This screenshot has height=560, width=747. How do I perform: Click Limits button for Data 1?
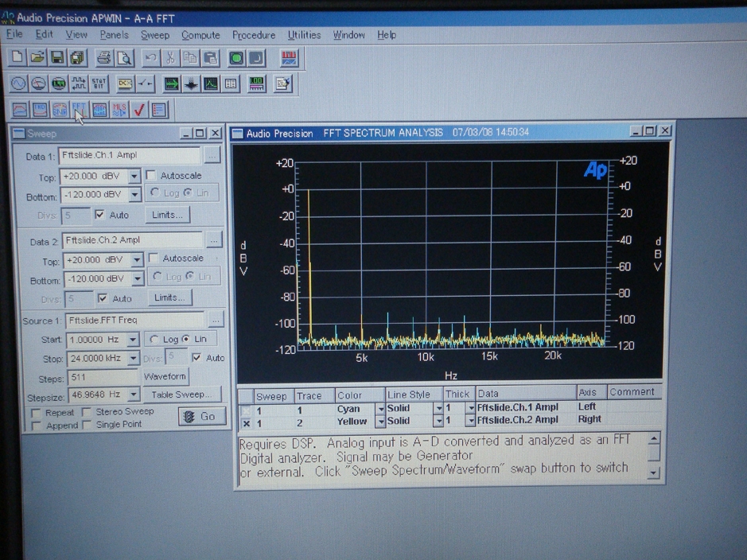point(167,215)
